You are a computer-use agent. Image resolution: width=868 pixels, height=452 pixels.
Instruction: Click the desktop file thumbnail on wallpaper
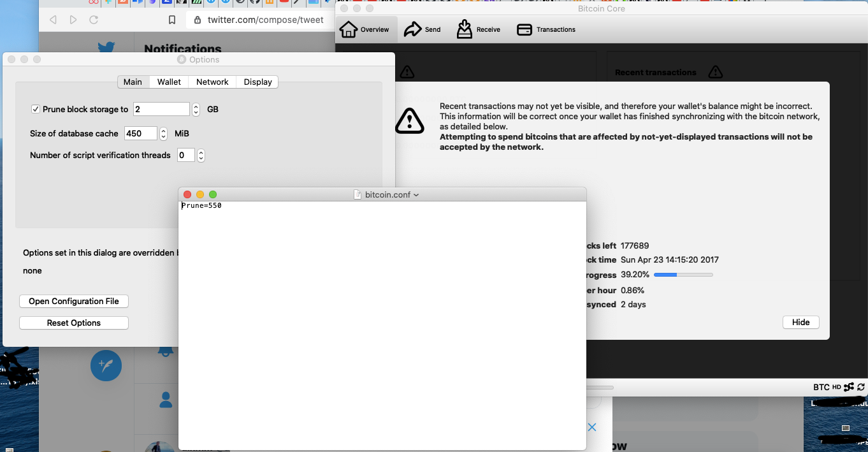[x=846, y=428]
